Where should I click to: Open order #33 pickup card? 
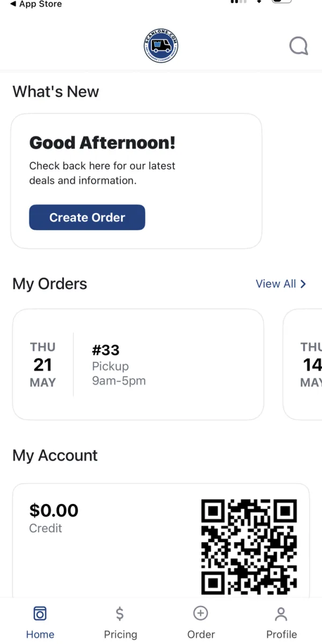point(138,364)
